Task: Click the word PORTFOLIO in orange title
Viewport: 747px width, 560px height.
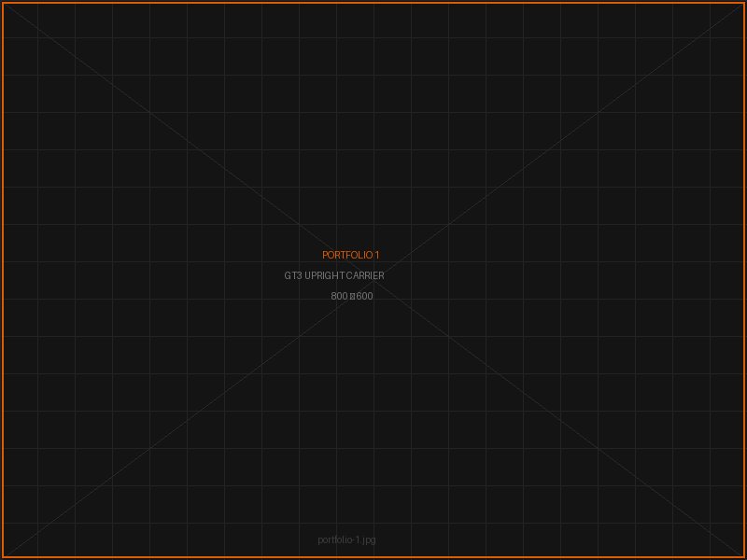Action: [x=347, y=255]
